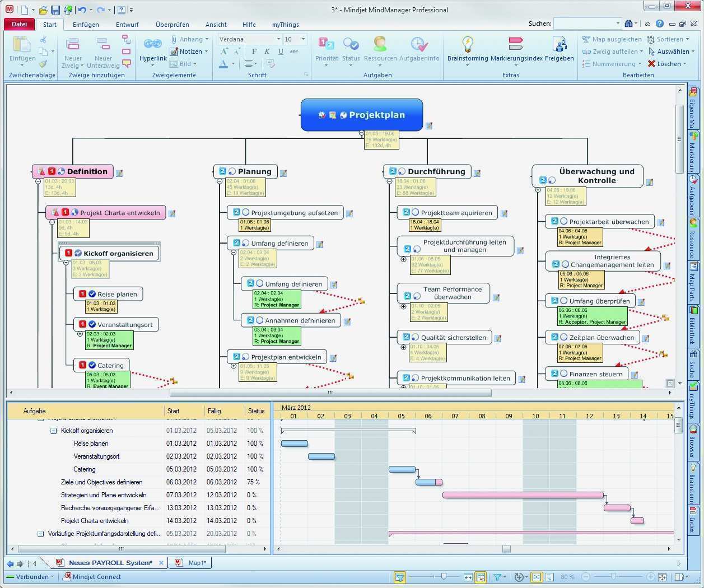Open the Notizen dropdown arrow
This screenshot has height=588, width=704.
[207, 52]
